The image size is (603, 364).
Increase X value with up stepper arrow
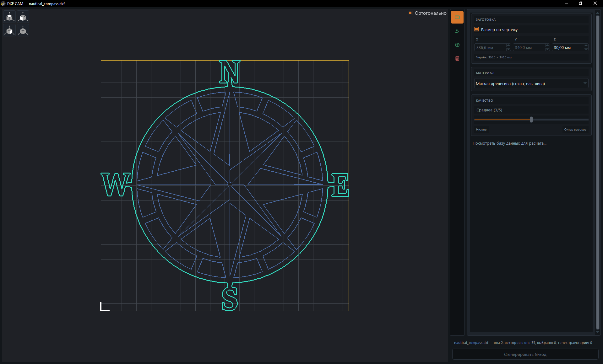tap(508, 45)
